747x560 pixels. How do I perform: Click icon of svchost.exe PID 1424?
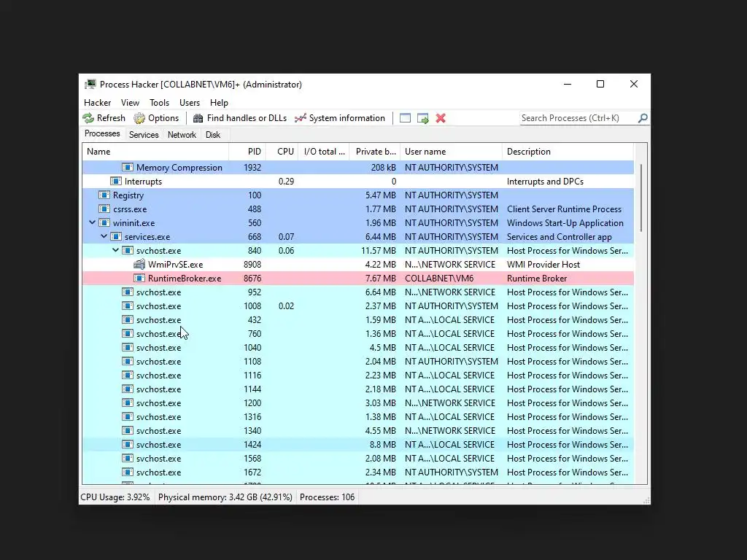127,444
